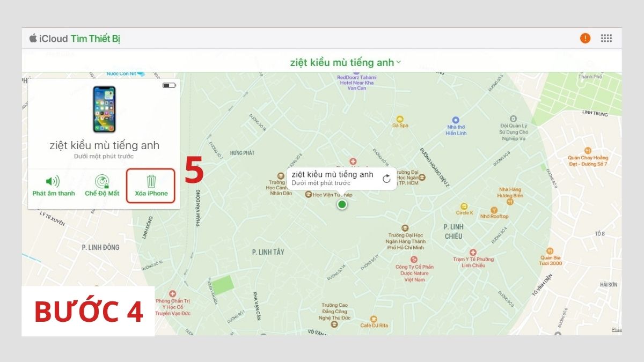Open the iCloud app grid launcher
This screenshot has height=362, width=644.
pyautogui.click(x=606, y=38)
